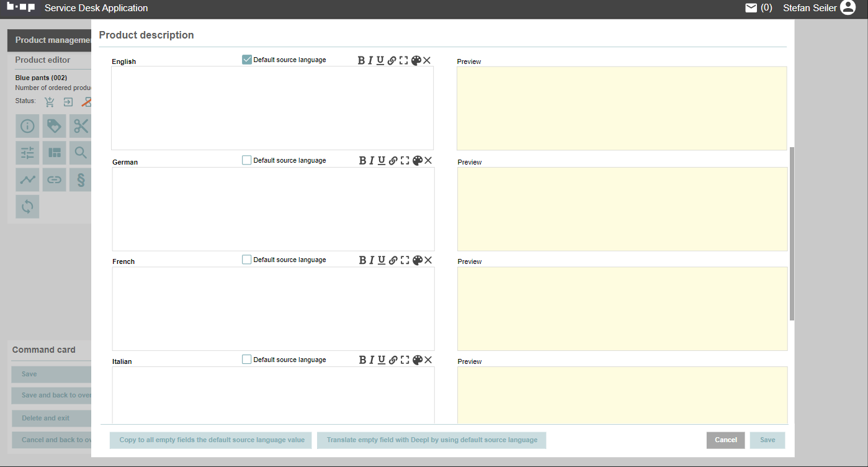The image size is (868, 467).
Task: Click the dialog's vertical scrollbar
Action: pyautogui.click(x=792, y=233)
